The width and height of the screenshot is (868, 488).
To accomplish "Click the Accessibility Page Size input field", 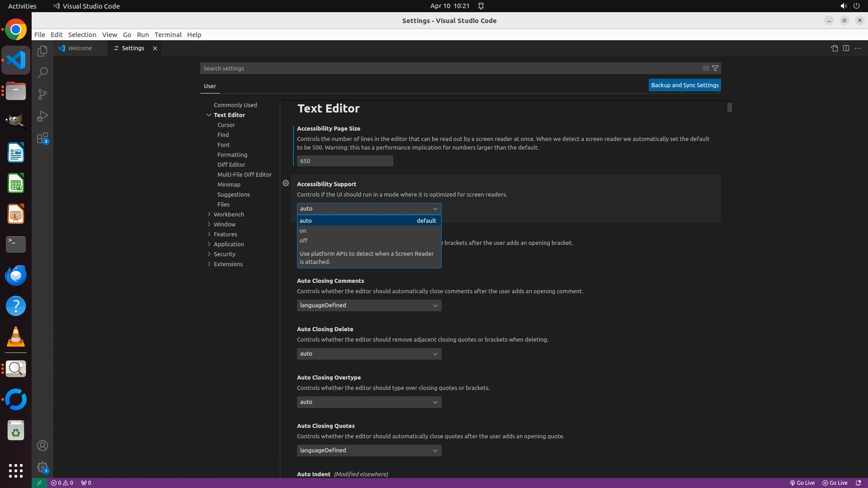I will 344,161.
